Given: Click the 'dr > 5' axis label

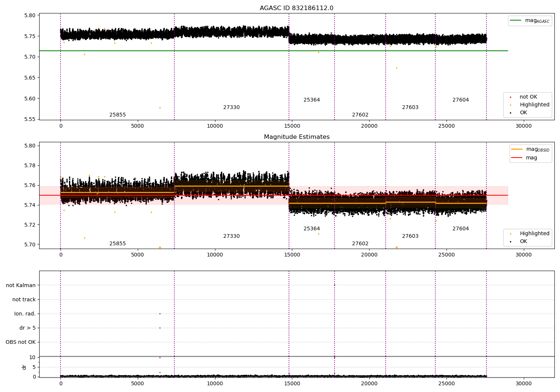Looking at the screenshot, I should coord(28,328).
